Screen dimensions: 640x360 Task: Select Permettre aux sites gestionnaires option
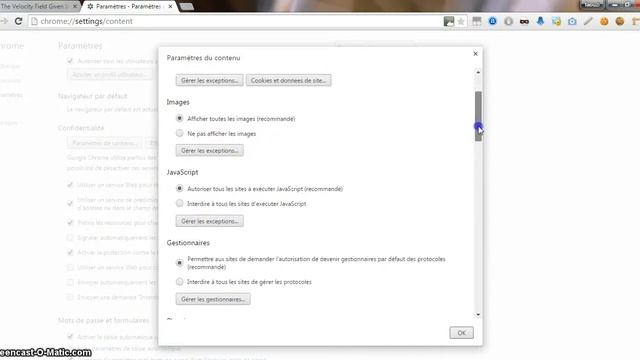[180, 263]
